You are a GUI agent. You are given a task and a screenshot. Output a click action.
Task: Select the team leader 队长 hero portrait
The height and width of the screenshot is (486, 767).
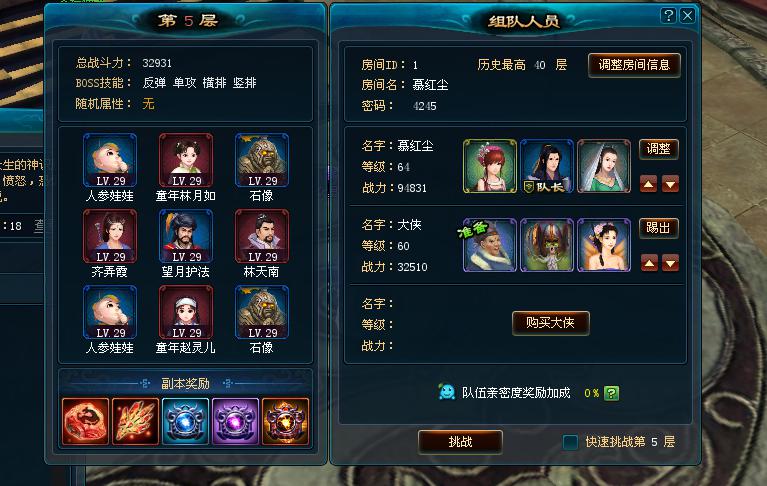[547, 166]
